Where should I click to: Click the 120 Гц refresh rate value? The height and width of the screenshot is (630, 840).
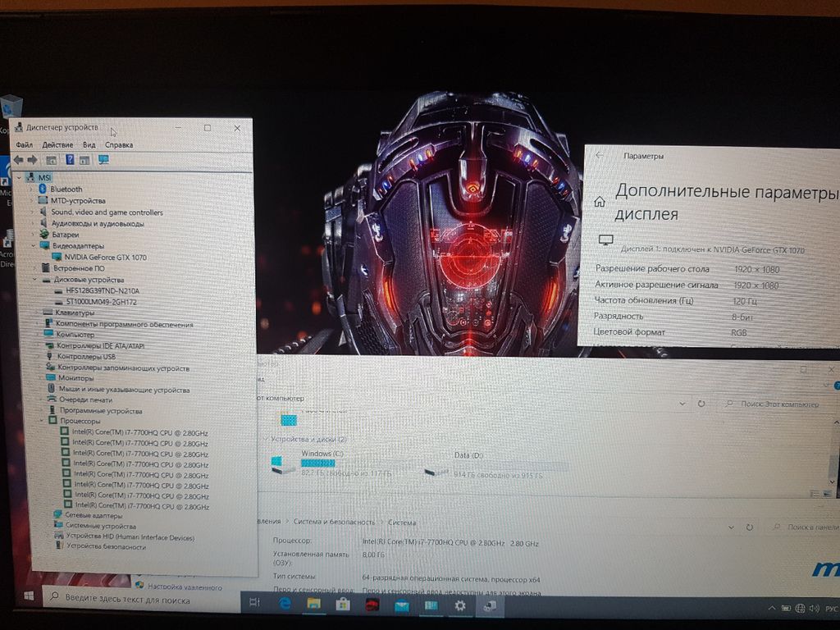[745, 301]
